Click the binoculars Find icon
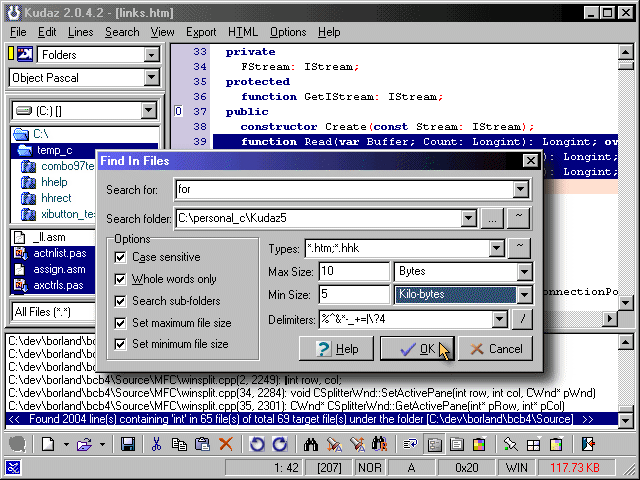The height and width of the screenshot is (480, 640). (x=311, y=444)
